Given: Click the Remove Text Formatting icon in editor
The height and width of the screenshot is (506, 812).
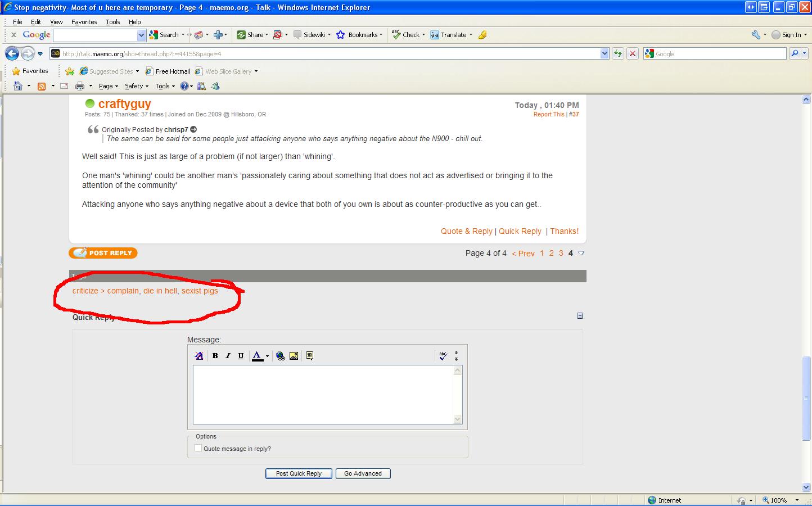Looking at the screenshot, I should point(199,356).
